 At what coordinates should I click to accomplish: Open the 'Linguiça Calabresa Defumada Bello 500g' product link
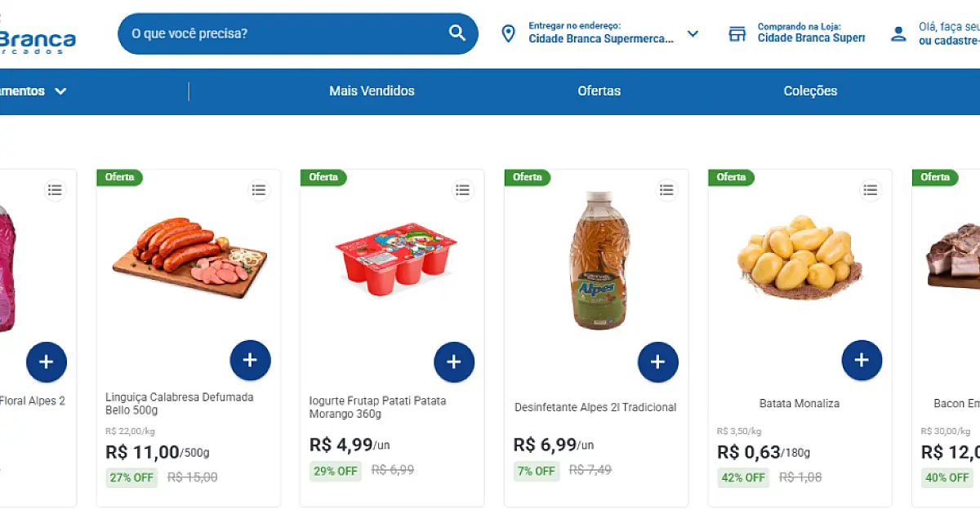click(x=181, y=402)
